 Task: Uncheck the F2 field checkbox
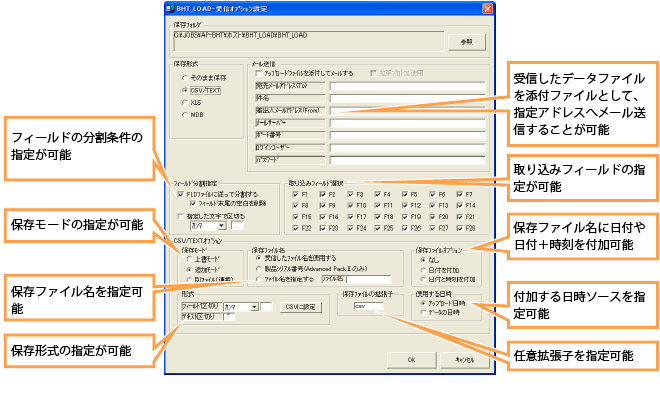click(322, 194)
